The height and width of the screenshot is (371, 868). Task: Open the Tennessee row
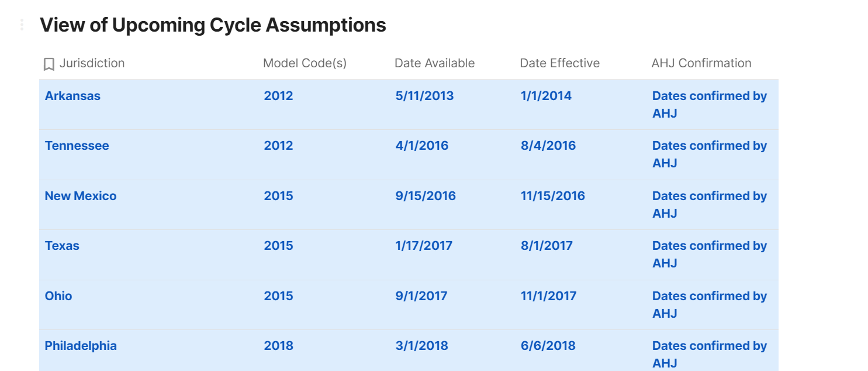[x=77, y=146]
